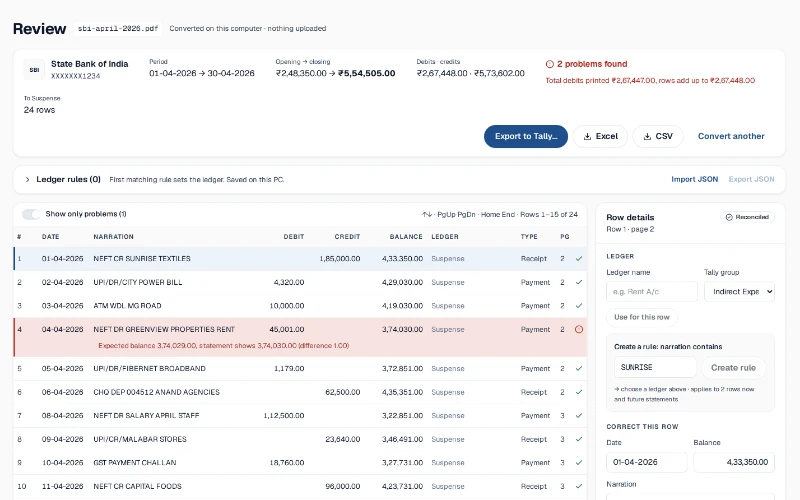Click the closing balance ₹5,54,505.00

click(366, 73)
